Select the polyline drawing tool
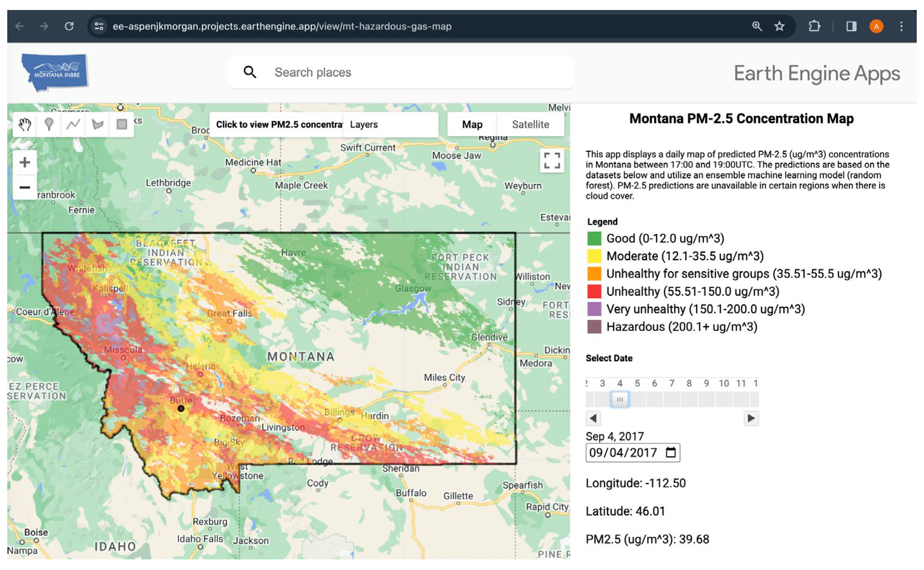This screenshot has width=924, height=570. click(x=74, y=124)
